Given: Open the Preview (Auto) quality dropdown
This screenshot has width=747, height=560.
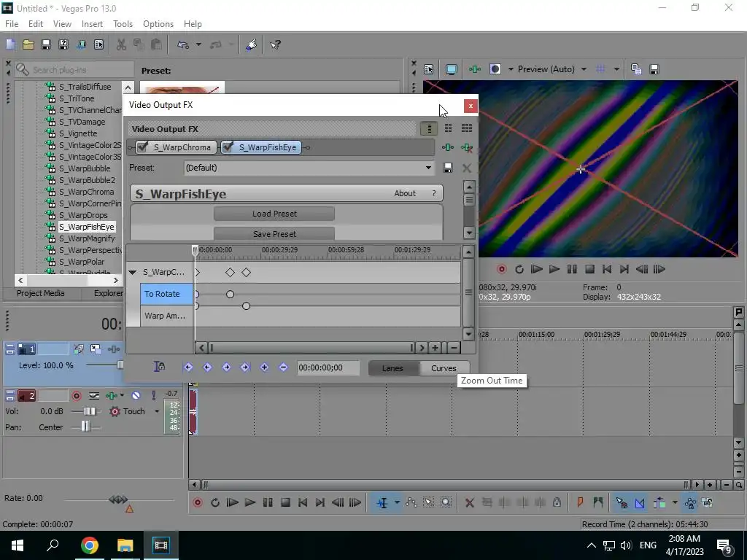Looking at the screenshot, I should pyautogui.click(x=584, y=69).
